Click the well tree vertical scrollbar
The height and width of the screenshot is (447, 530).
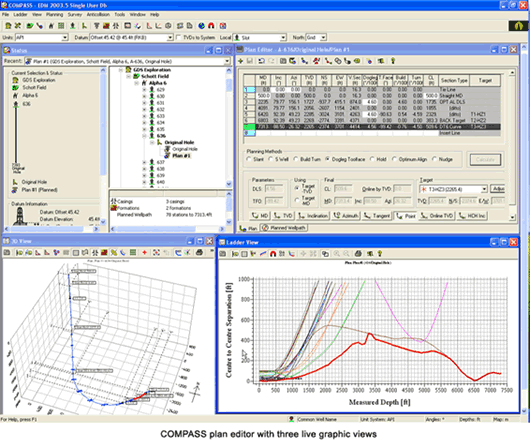(229, 127)
